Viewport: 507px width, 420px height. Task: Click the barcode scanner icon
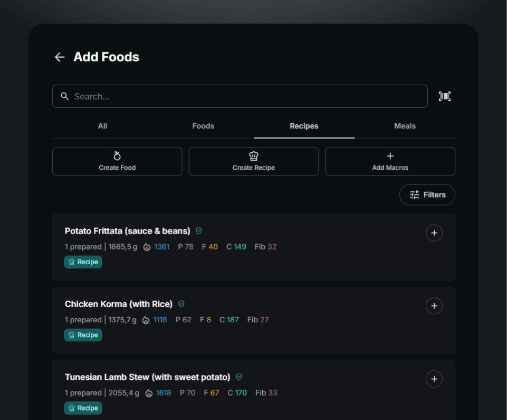(445, 96)
